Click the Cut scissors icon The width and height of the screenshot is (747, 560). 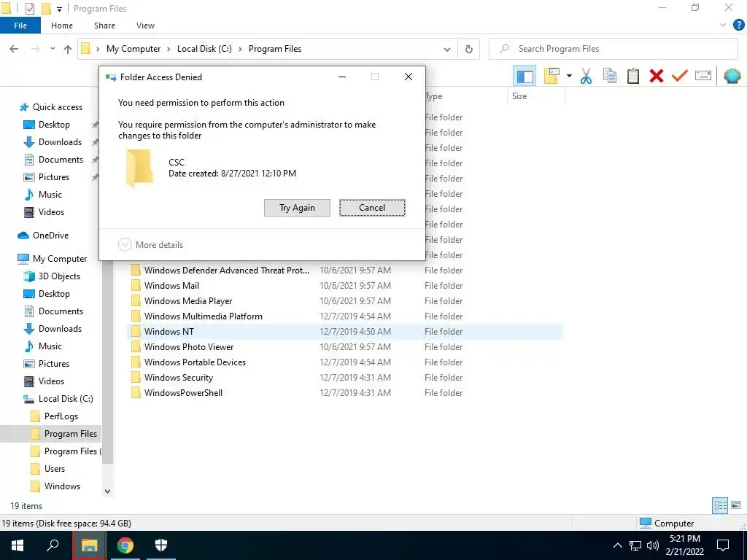click(586, 76)
